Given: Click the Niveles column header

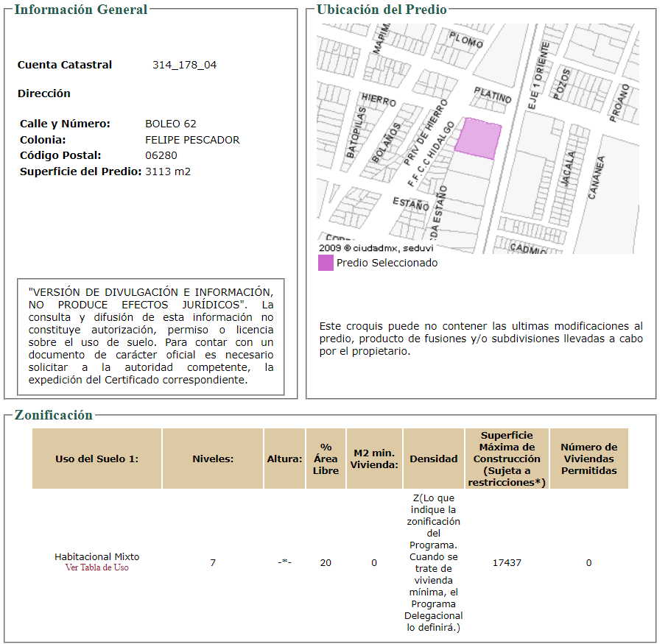Looking at the screenshot, I should (213, 459).
